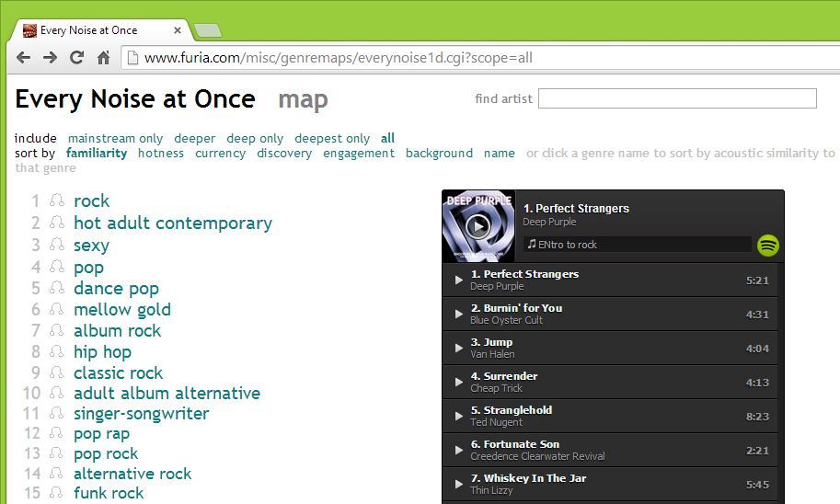Screen dimensions: 840x504
Task: Open the map link in header
Action: click(x=303, y=99)
